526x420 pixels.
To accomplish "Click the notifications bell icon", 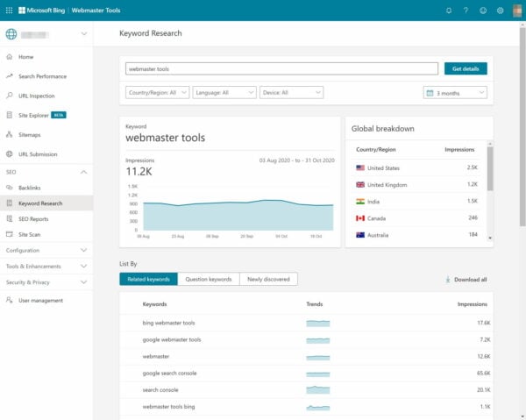I will (449, 11).
